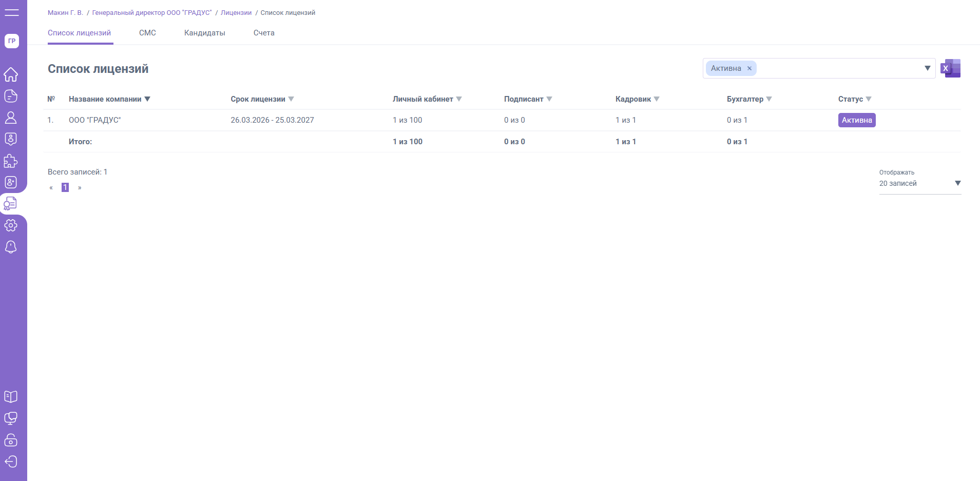The width and height of the screenshot is (980, 481).
Task: Click the 'Активна' status badge
Action: click(x=856, y=120)
